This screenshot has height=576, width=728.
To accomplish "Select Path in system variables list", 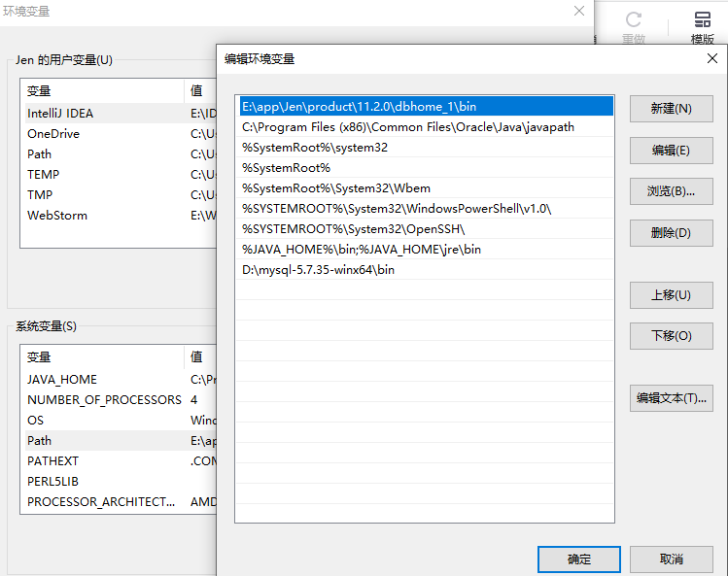I will 121,440.
